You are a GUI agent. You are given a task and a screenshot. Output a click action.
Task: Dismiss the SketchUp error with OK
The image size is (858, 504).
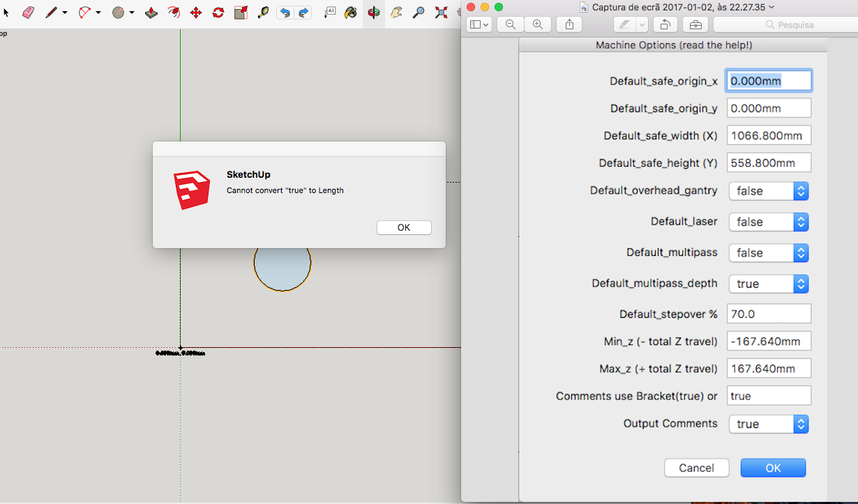click(x=404, y=228)
